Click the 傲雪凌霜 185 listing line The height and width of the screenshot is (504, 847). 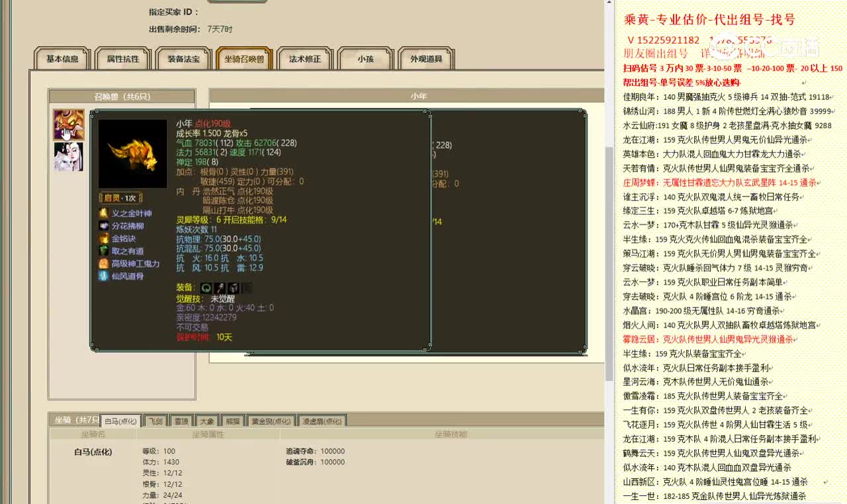(703, 396)
